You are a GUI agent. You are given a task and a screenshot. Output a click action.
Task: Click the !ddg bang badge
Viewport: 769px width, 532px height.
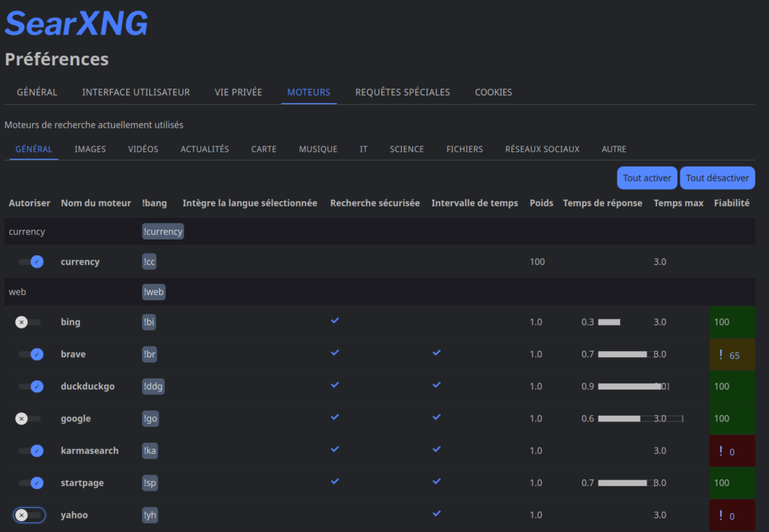tap(153, 386)
